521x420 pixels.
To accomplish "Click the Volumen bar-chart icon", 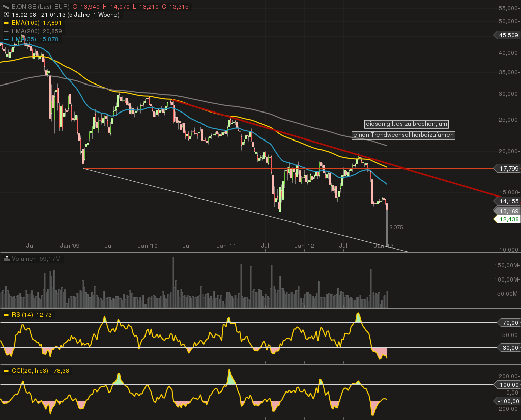I will point(6,259).
